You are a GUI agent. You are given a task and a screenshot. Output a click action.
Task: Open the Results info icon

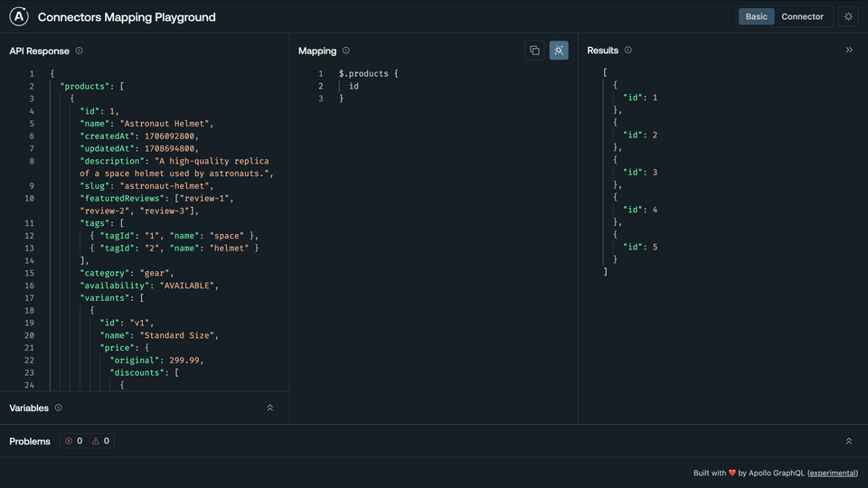[627, 50]
